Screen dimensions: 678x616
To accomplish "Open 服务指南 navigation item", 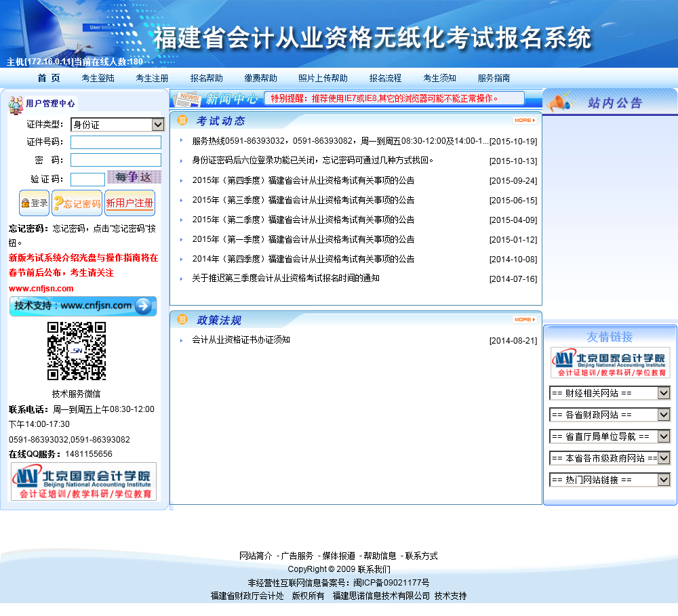I will (494, 78).
